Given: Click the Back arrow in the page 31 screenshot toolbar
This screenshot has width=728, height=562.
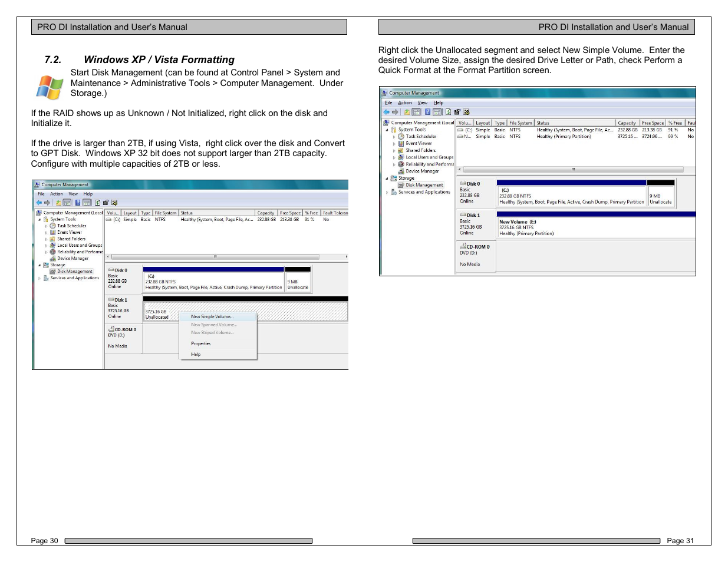Looking at the screenshot, I should click(x=386, y=112).
